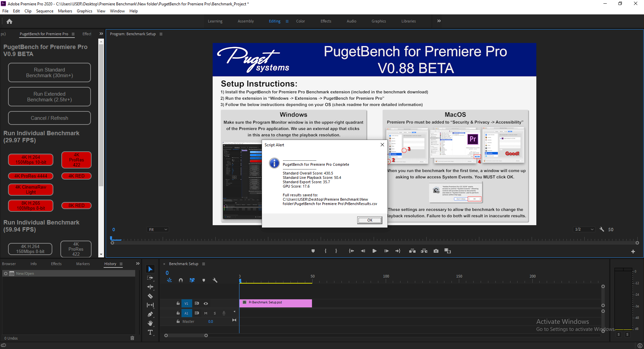Show more panels in top-left group
Screen dimensions: 644x349
tap(101, 34)
